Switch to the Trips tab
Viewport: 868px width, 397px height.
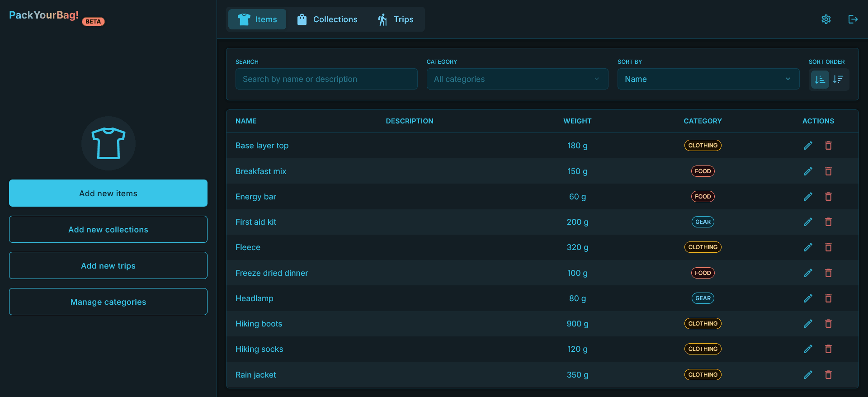[396, 19]
